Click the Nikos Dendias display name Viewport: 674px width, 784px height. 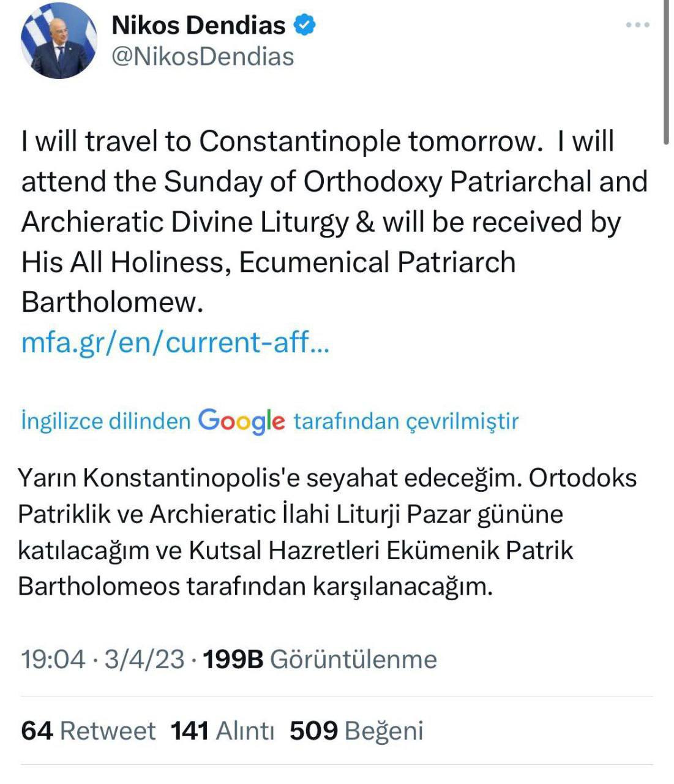point(198,25)
